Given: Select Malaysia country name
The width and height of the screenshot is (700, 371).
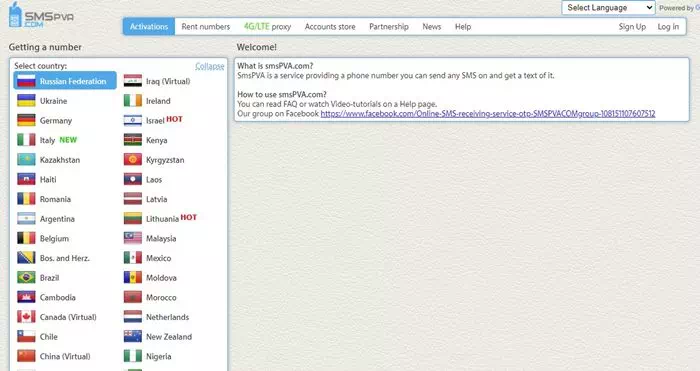Looking at the screenshot, I should 161,239.
